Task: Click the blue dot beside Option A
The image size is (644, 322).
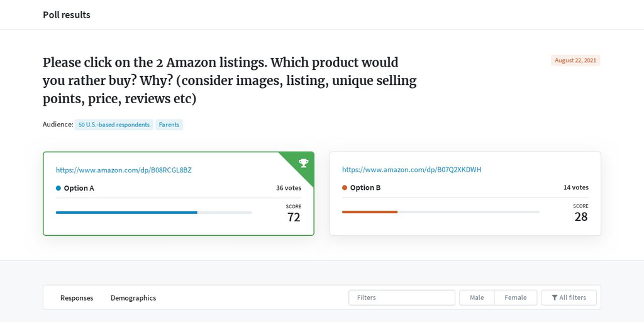Action: (x=58, y=188)
